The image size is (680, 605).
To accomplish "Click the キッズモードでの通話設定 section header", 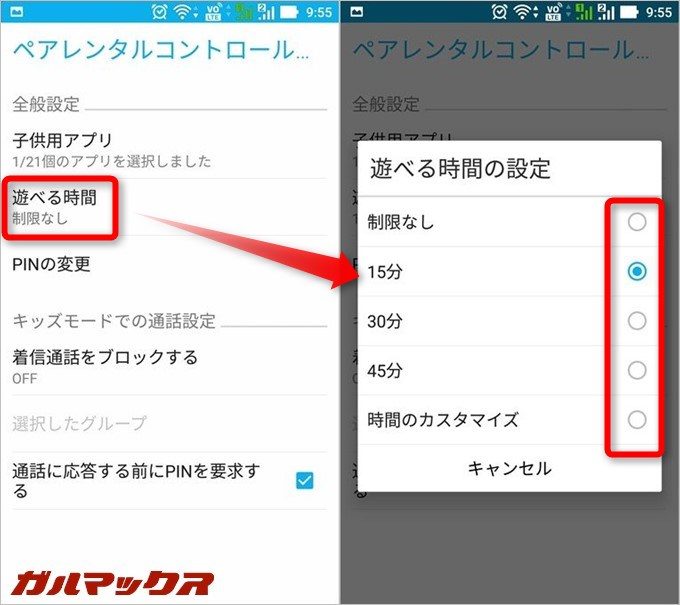I will (x=114, y=321).
